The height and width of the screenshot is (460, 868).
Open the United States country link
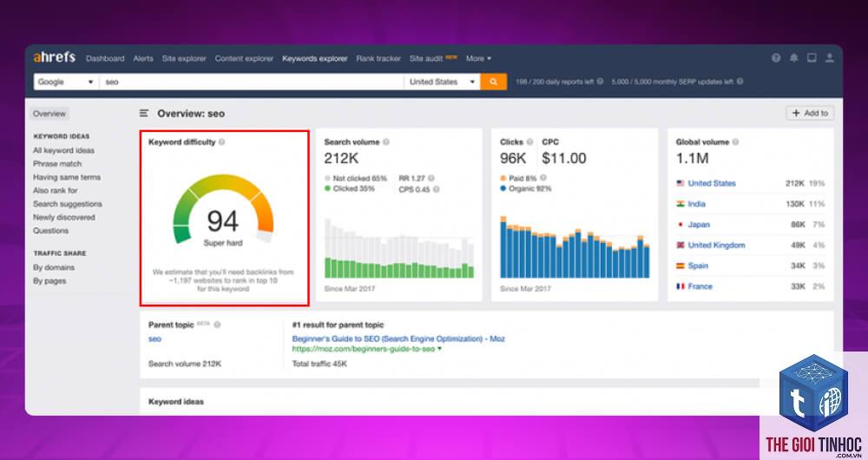712,183
